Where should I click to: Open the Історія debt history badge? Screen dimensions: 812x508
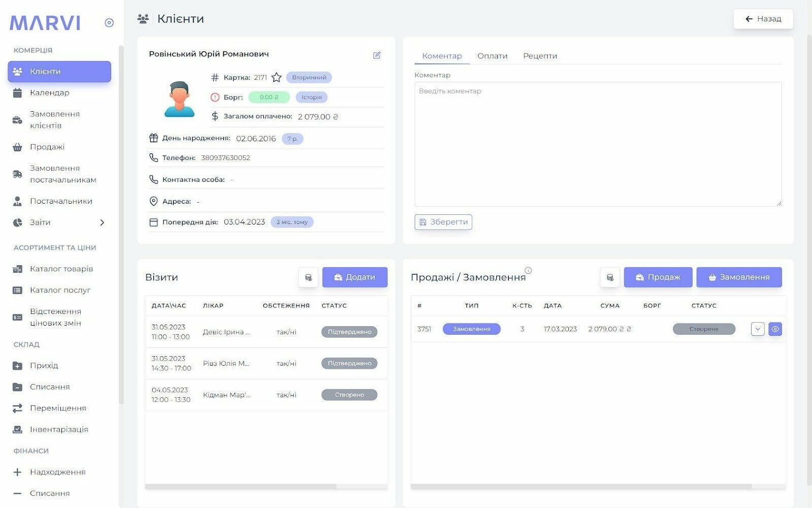coord(312,97)
